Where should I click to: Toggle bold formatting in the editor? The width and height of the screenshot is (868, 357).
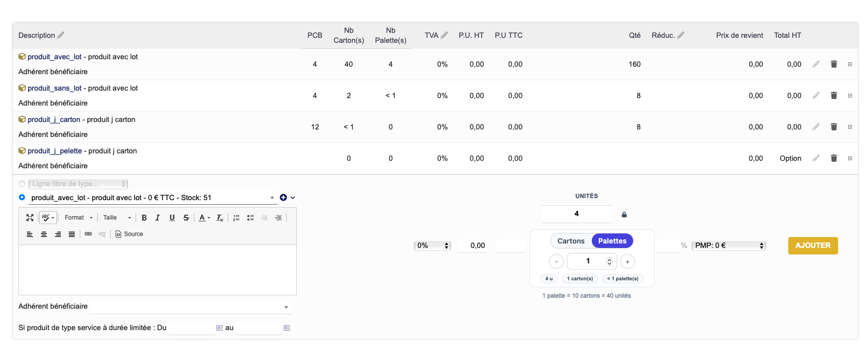[144, 218]
